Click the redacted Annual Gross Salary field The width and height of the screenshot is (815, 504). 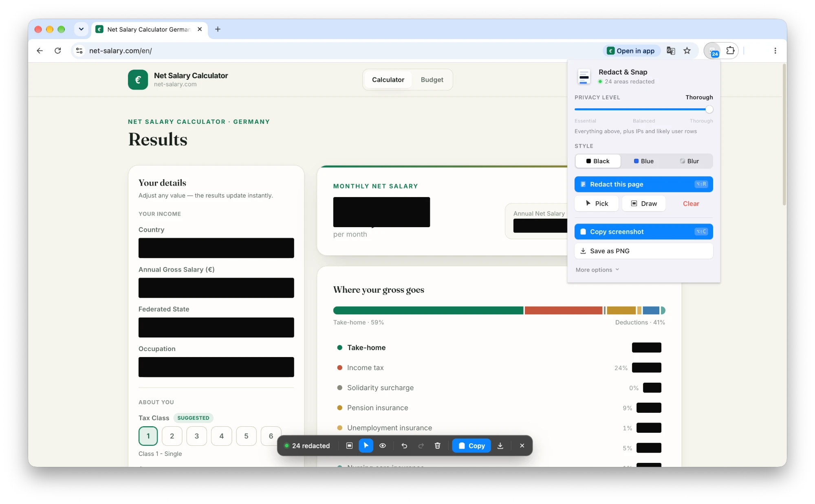click(x=216, y=288)
